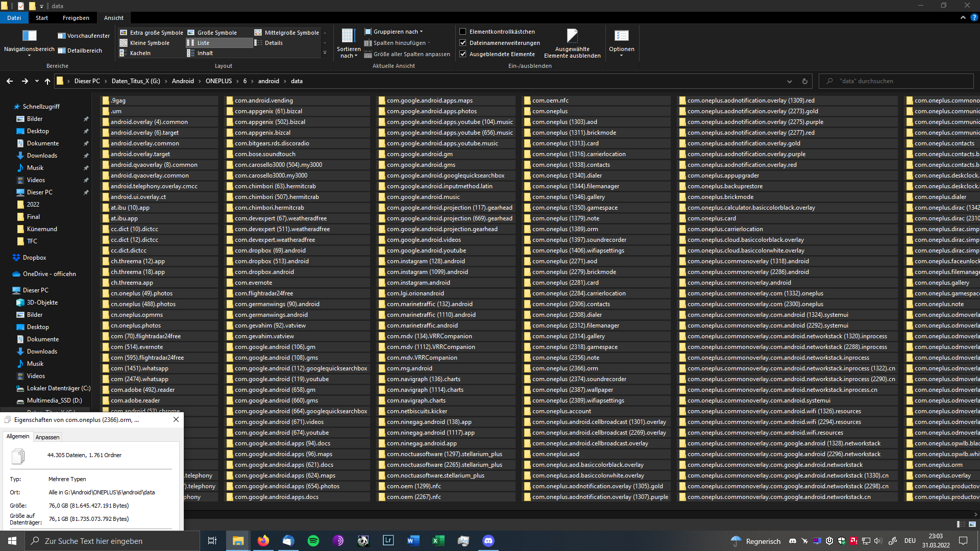Image resolution: width=980 pixels, height=551 pixels.
Task: Open Sortieren nach sorting menu
Action: coord(349,43)
